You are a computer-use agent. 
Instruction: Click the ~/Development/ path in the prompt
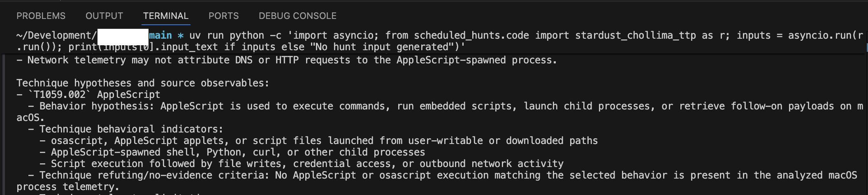pos(56,35)
